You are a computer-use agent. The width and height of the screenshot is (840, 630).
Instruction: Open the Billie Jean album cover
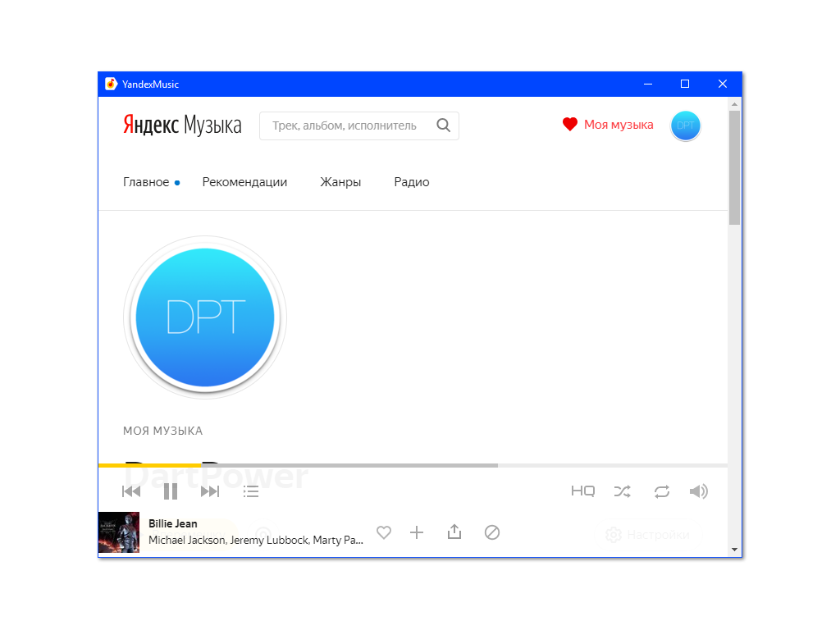coord(119,532)
